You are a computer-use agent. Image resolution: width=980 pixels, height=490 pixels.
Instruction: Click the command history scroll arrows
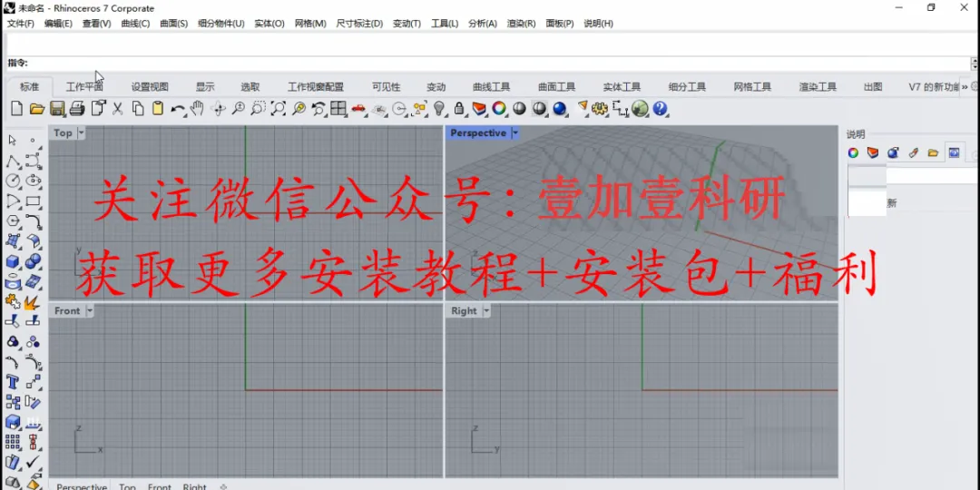pos(975,64)
